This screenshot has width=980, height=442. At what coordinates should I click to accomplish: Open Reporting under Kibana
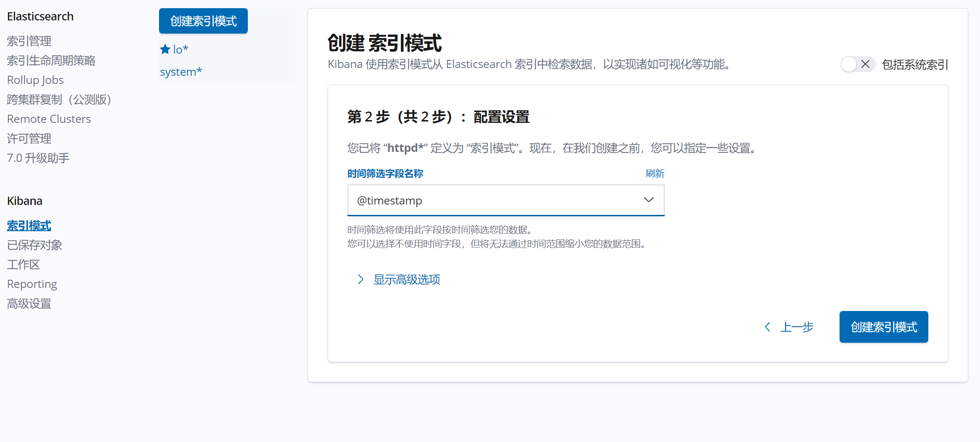coord(32,284)
